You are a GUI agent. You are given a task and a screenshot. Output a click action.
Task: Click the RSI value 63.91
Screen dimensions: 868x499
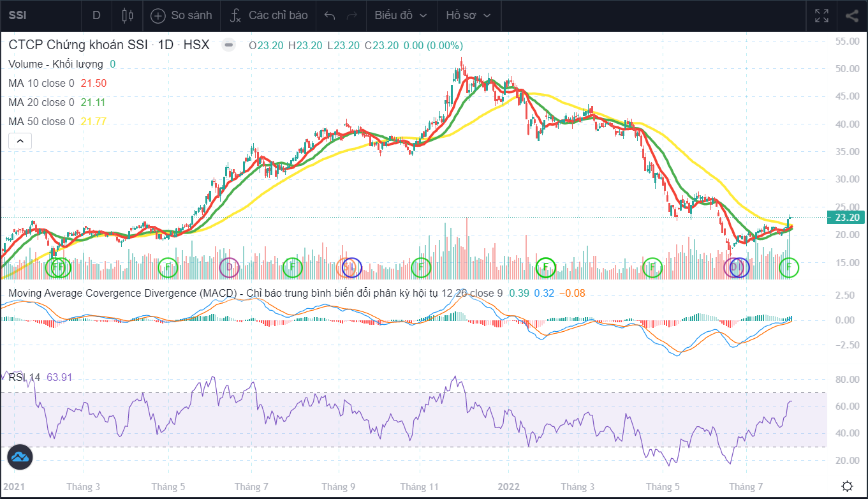pos(59,378)
